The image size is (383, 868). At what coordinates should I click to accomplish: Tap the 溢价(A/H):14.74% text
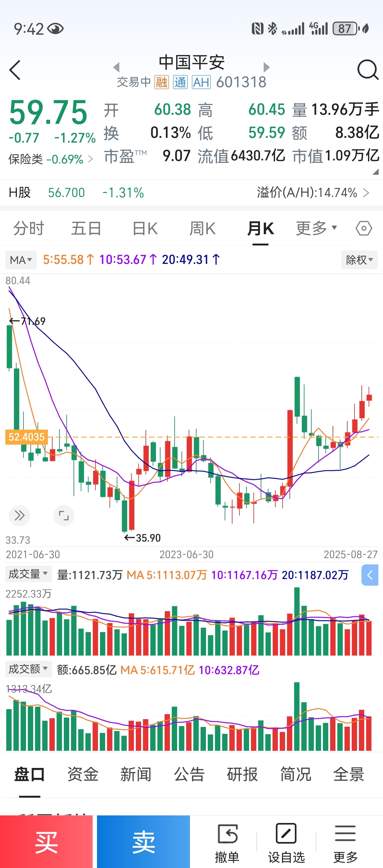(x=307, y=193)
